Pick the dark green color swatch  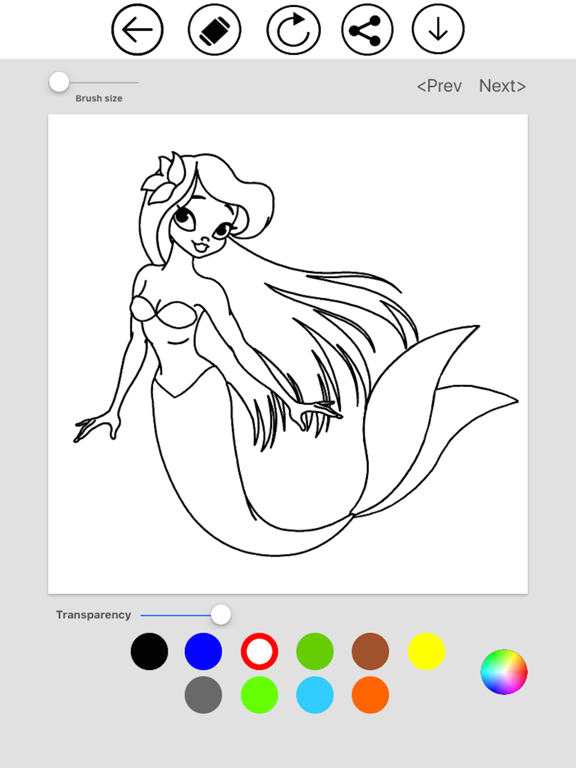pyautogui.click(x=315, y=651)
